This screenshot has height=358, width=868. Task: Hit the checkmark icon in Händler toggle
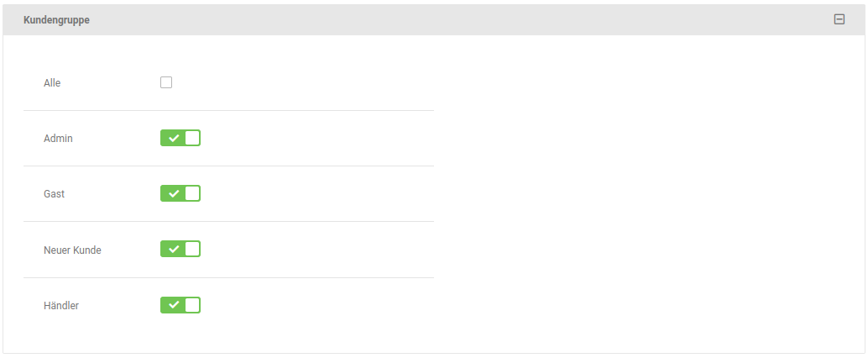[173, 305]
